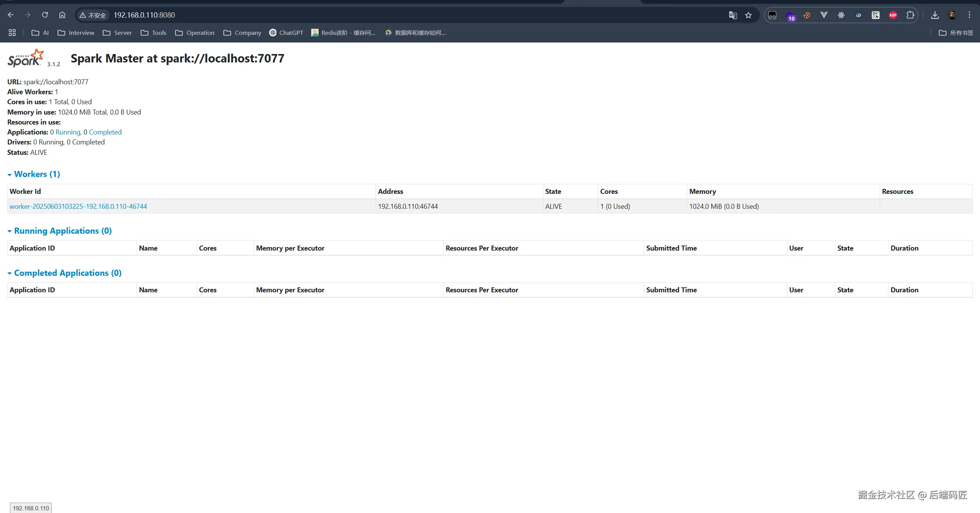Open the worker-20250603103225 link
This screenshot has height=513, width=980.
click(78, 207)
